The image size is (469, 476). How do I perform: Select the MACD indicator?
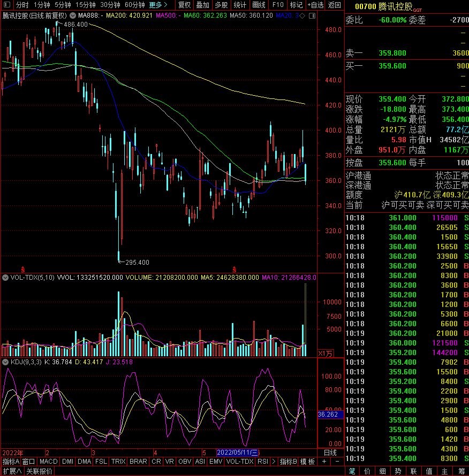click(49, 462)
